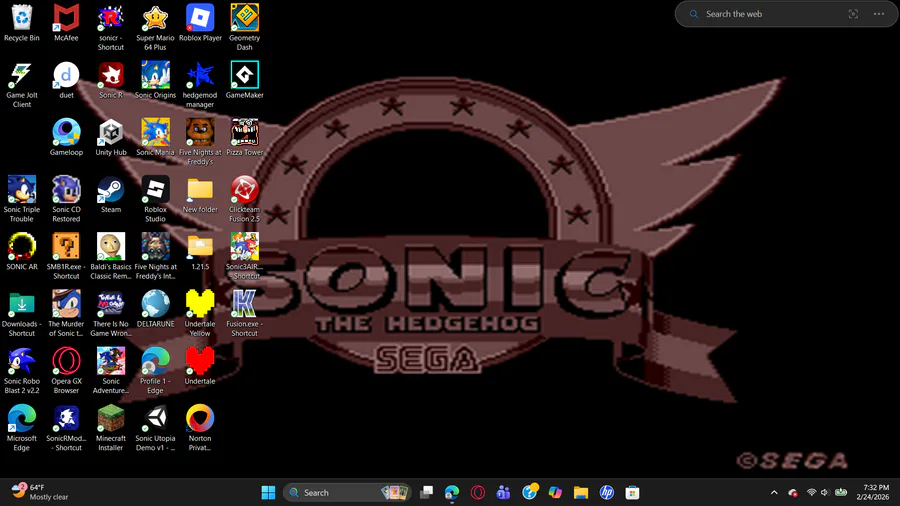Open the Windows Start menu
Image resolution: width=900 pixels, height=506 pixels.
(268, 492)
